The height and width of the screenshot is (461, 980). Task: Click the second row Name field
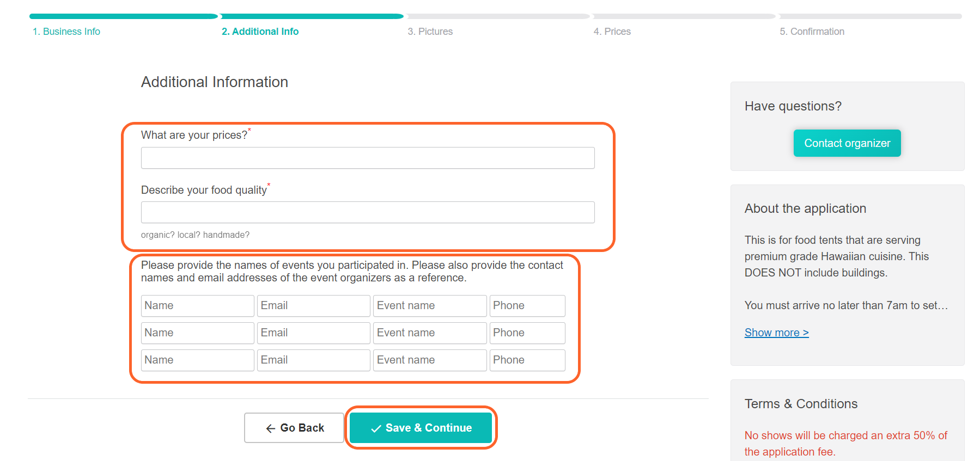197,333
